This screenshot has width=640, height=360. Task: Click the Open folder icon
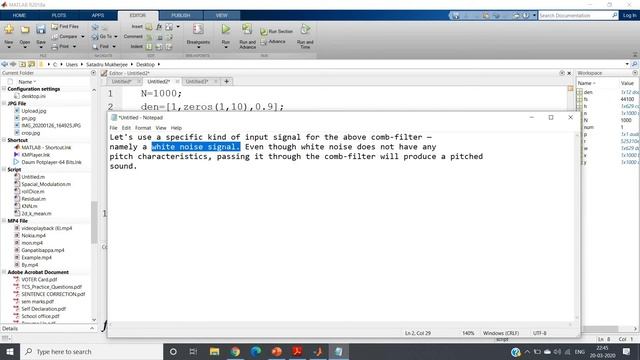click(25, 29)
